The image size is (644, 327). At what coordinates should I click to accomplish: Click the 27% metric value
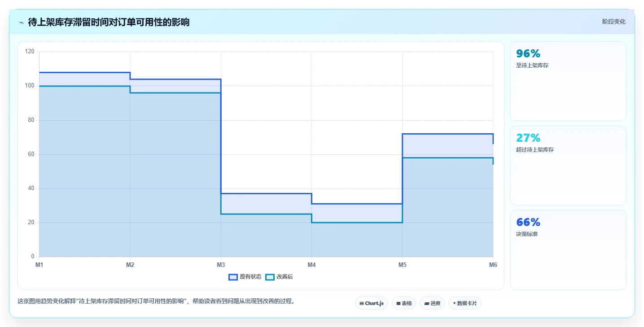[528, 138]
